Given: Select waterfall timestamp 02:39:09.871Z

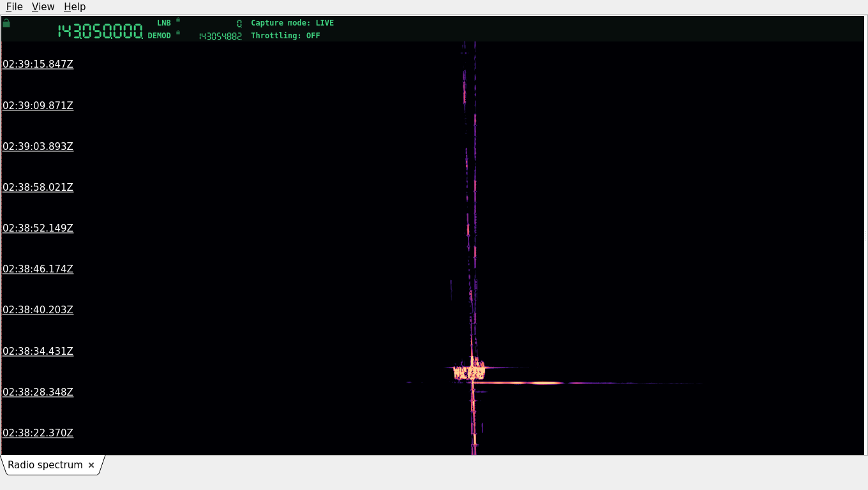Looking at the screenshot, I should click(38, 105).
